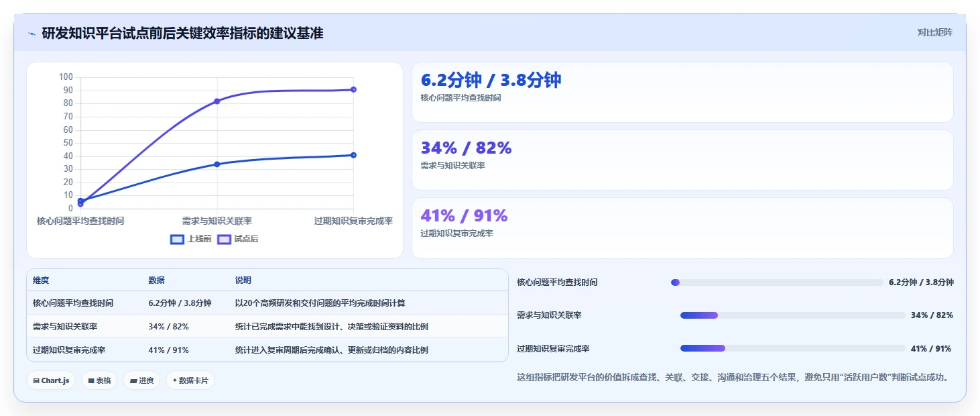Screen dimensions: 980x416
Task: Click the chart x-axis label 过期知识复审完成率
Action: [353, 221]
